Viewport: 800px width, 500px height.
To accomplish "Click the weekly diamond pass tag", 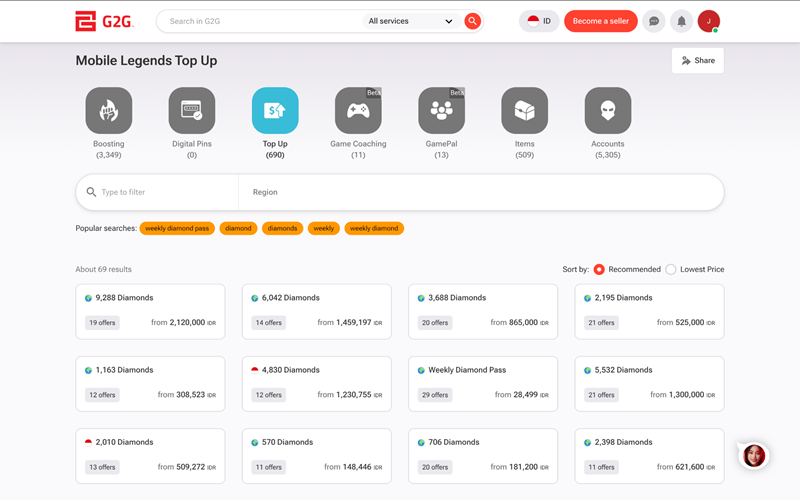I will [177, 229].
